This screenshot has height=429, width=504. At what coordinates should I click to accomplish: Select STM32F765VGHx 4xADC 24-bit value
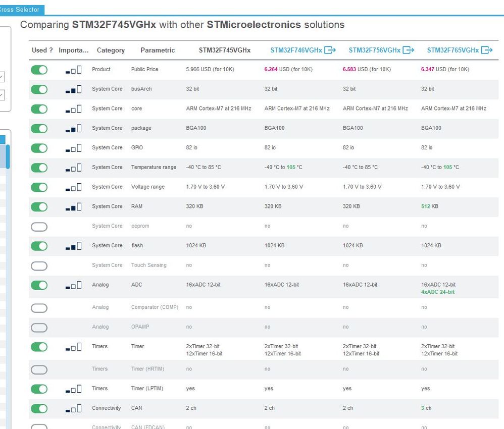click(x=438, y=292)
